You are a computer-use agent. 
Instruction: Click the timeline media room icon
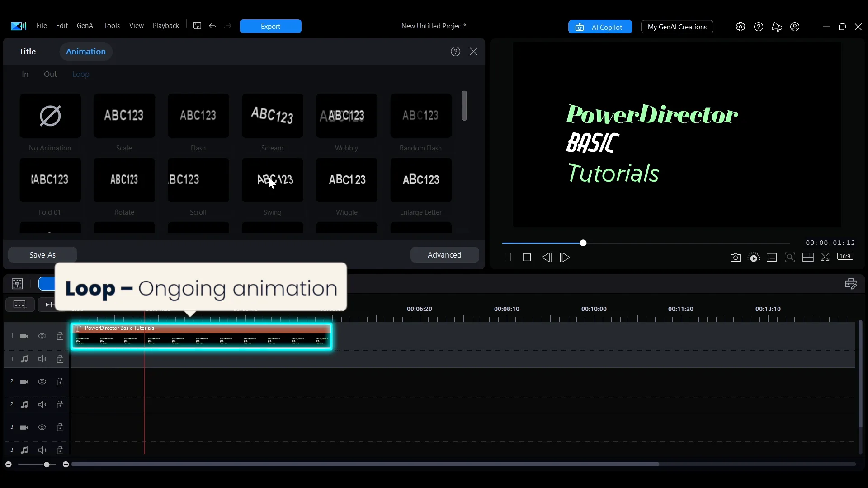(17, 283)
